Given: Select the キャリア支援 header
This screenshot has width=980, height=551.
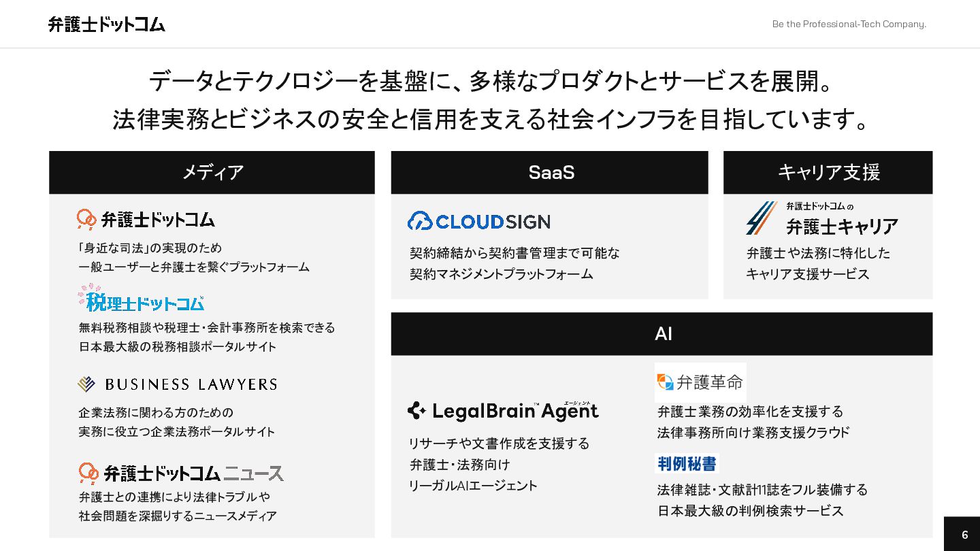Looking at the screenshot, I should pos(828,173).
